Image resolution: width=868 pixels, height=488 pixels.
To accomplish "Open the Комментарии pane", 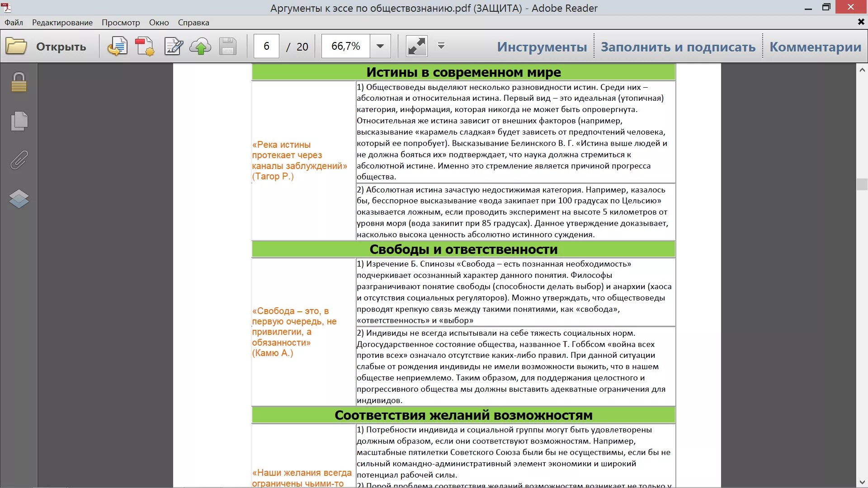I will coord(815,47).
